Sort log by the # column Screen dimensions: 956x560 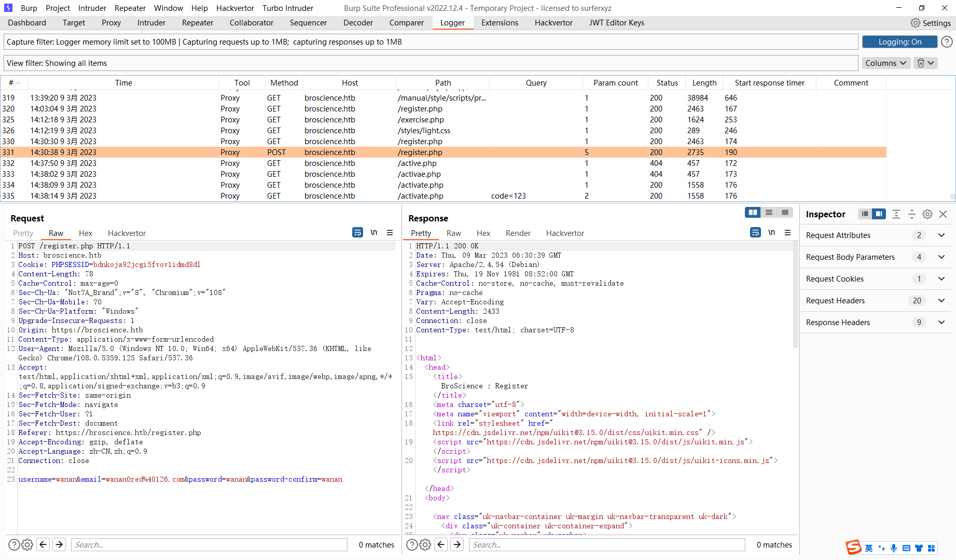(x=15, y=82)
